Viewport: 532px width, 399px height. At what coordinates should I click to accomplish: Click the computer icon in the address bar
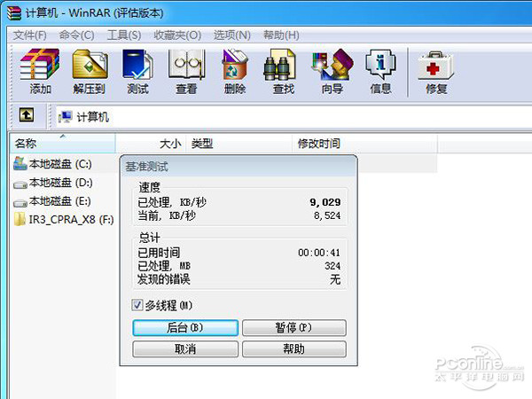[65, 117]
